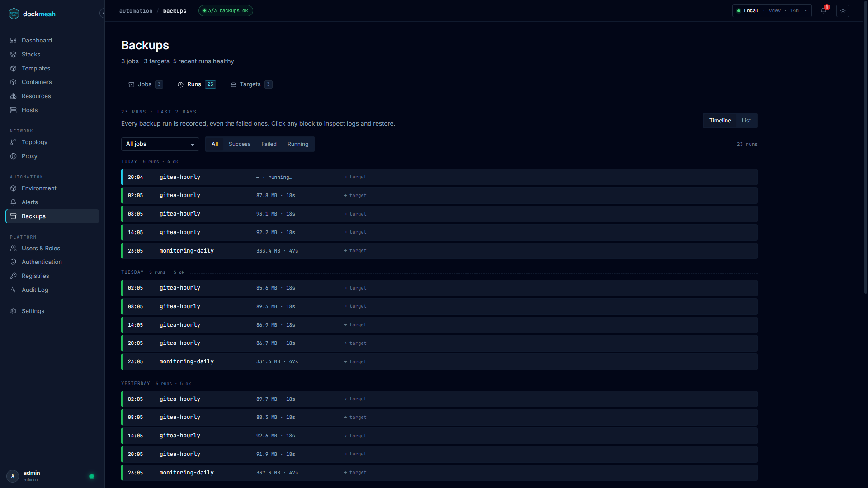This screenshot has width=868, height=488.
Task: Open Resources in the sidebar
Action: (52, 96)
